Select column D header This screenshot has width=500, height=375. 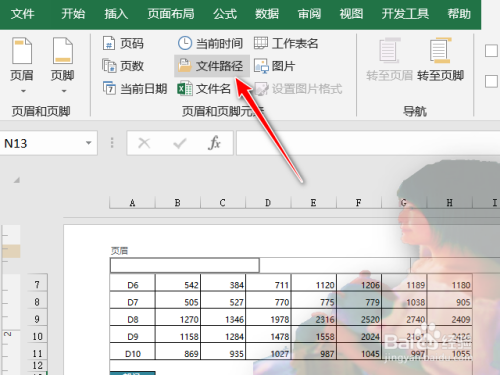(x=268, y=203)
